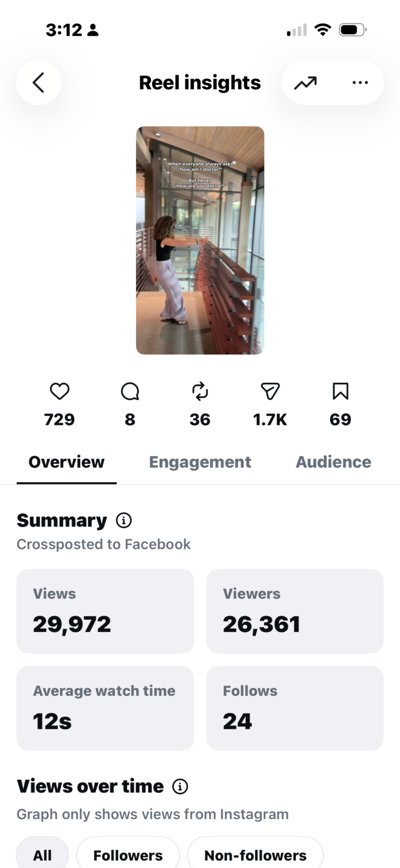Tap the Average watch time card

[x=105, y=708]
